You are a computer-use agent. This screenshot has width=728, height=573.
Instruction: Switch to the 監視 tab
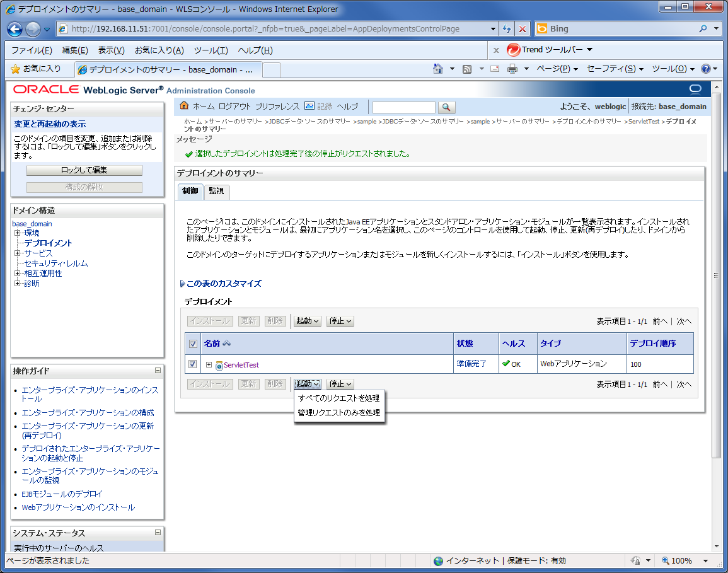216,191
